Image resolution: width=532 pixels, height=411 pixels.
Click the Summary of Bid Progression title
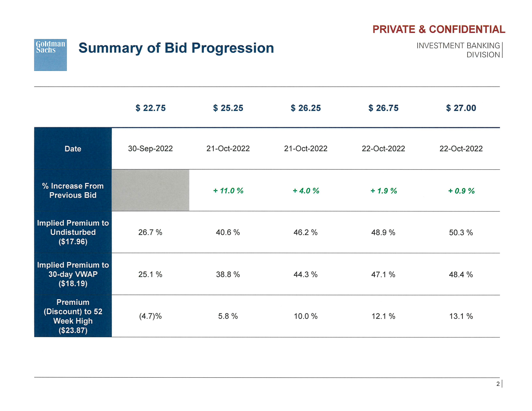click(176, 48)
